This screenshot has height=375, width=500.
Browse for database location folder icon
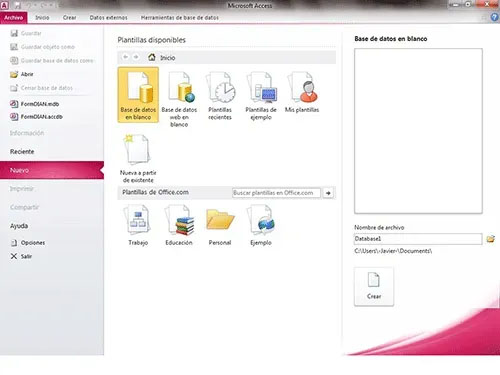[490, 239]
